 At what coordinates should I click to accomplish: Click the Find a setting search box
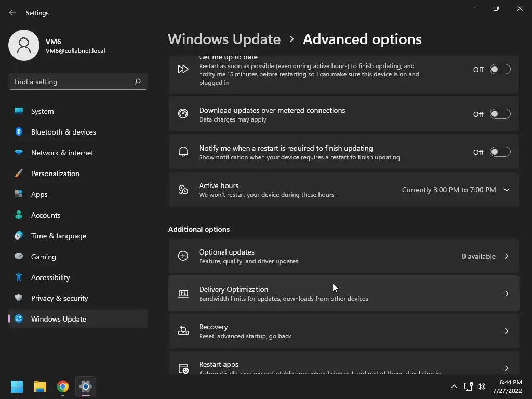pos(73,82)
